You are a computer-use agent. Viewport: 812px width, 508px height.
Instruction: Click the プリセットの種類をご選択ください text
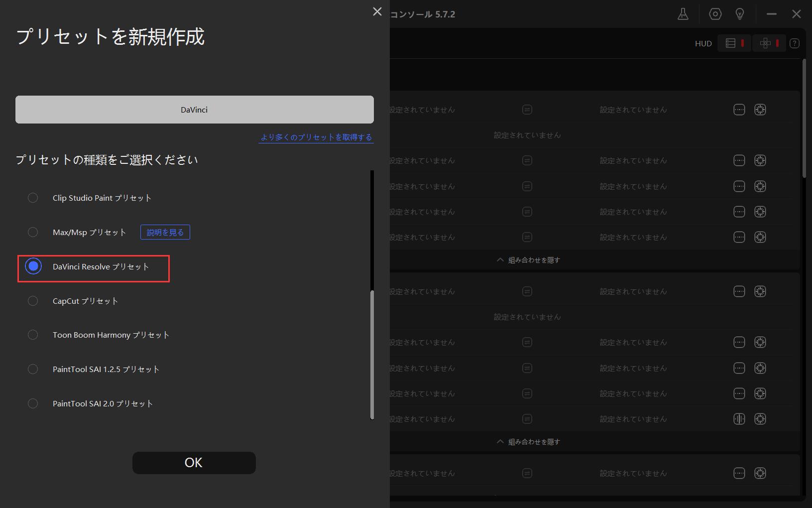[107, 160]
